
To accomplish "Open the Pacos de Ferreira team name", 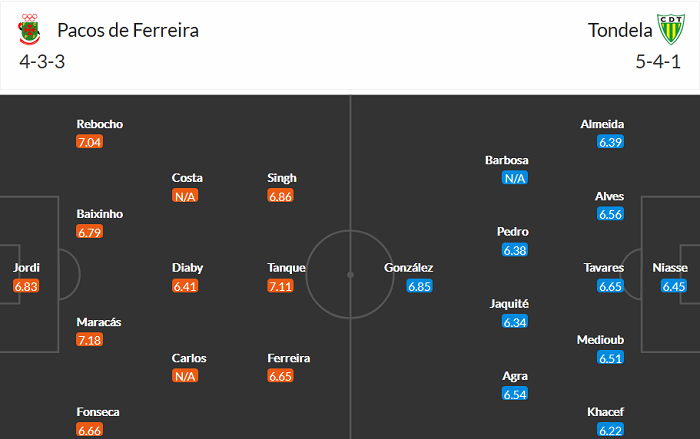I will (128, 30).
